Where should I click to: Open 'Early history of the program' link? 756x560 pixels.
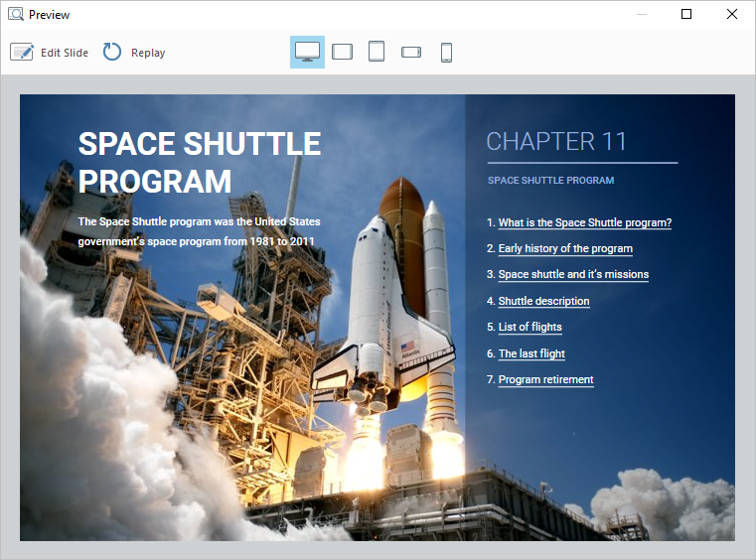pos(564,248)
